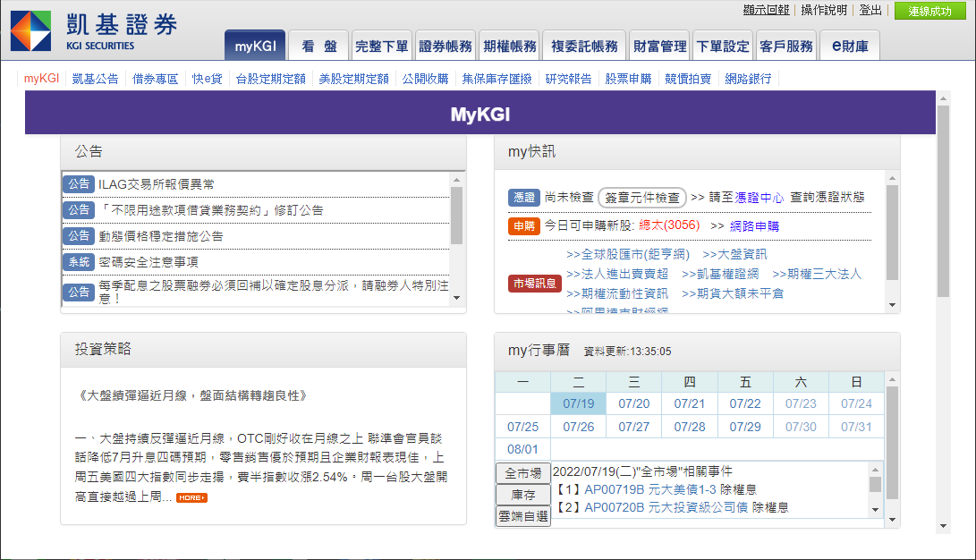
Task: Click the 憑證 badge in my快訊
Action: (x=523, y=197)
